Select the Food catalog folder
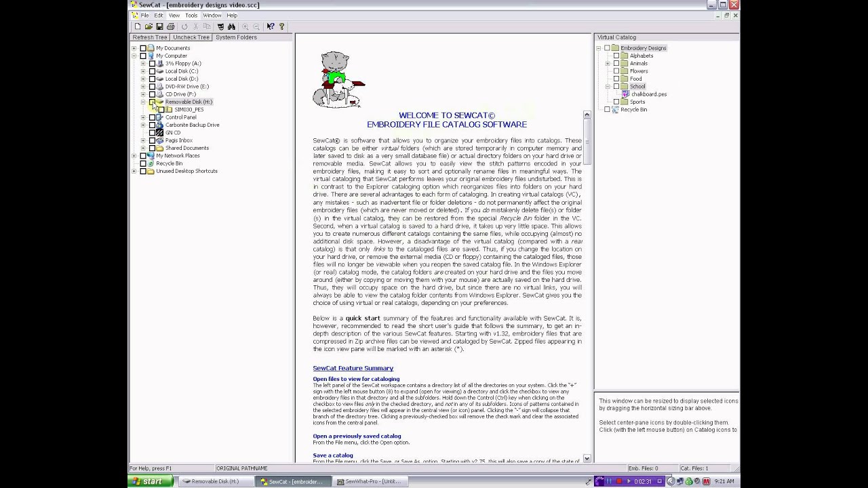This screenshot has width=868, height=488. 635,79
